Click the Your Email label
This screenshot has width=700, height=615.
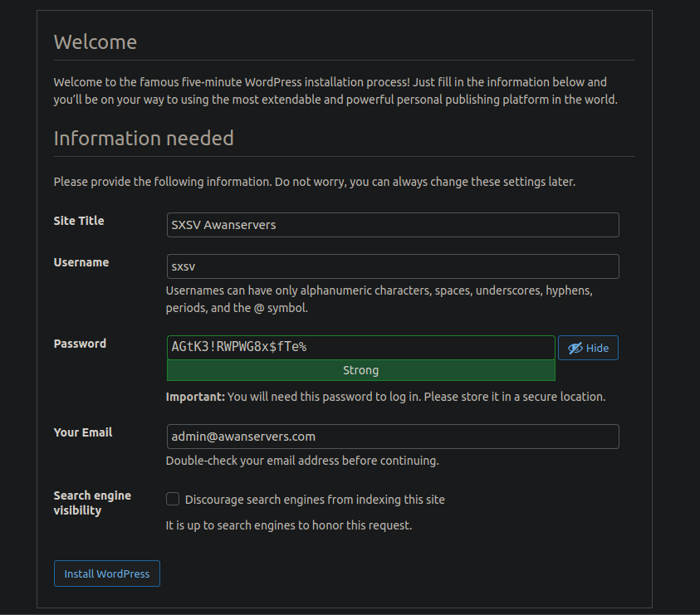(x=82, y=432)
